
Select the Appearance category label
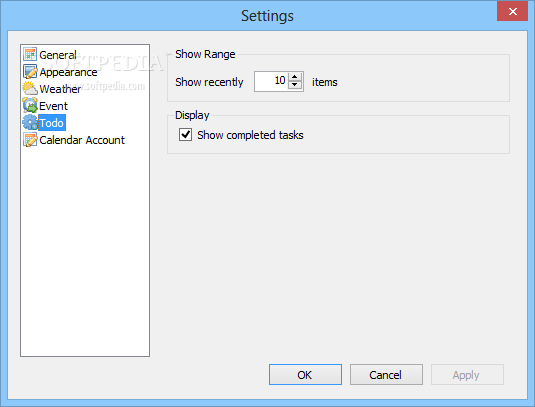click(68, 72)
